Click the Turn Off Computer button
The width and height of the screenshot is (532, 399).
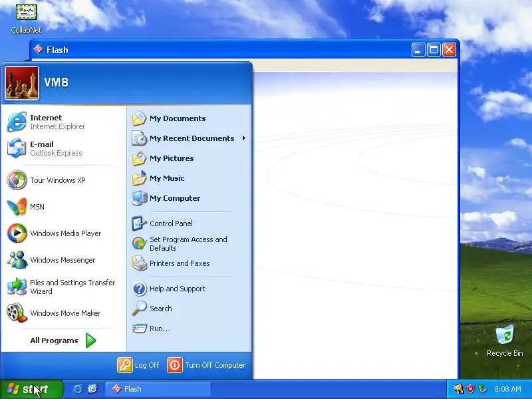tap(206, 365)
